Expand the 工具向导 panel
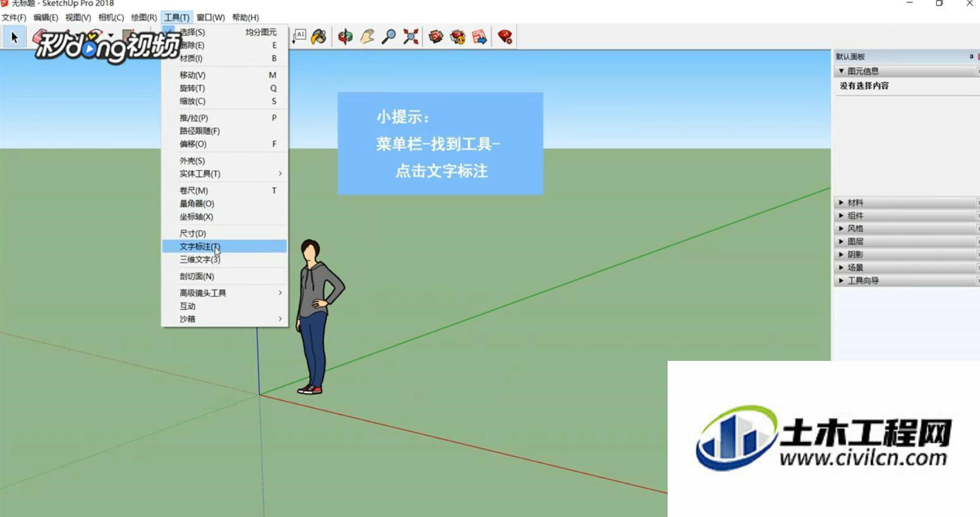 (x=907, y=281)
